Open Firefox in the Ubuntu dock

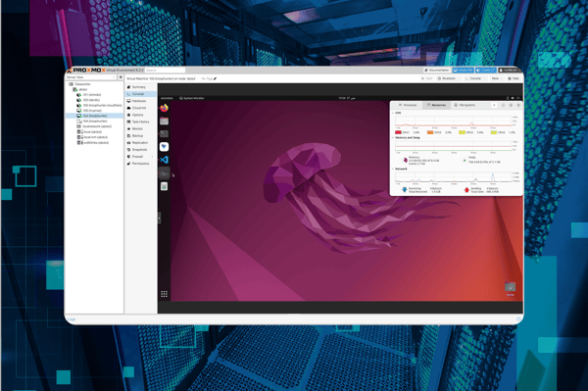[x=165, y=109]
